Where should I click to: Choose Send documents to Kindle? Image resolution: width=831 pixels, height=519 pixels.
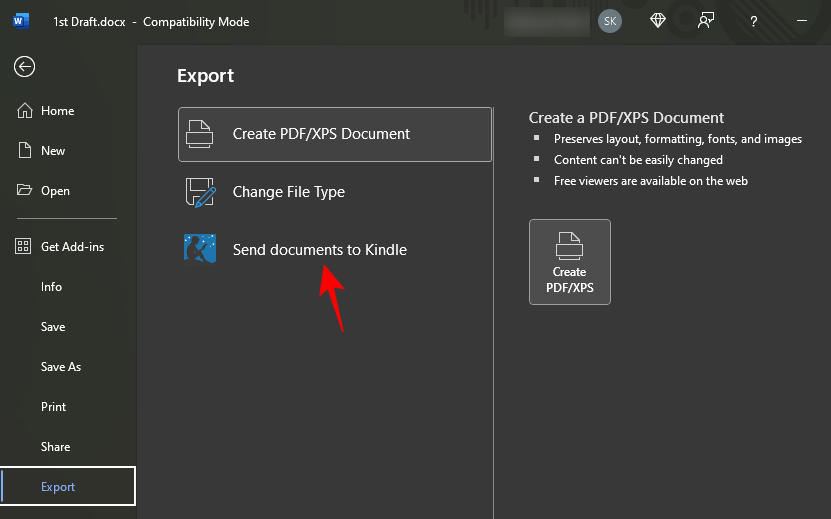[335, 249]
